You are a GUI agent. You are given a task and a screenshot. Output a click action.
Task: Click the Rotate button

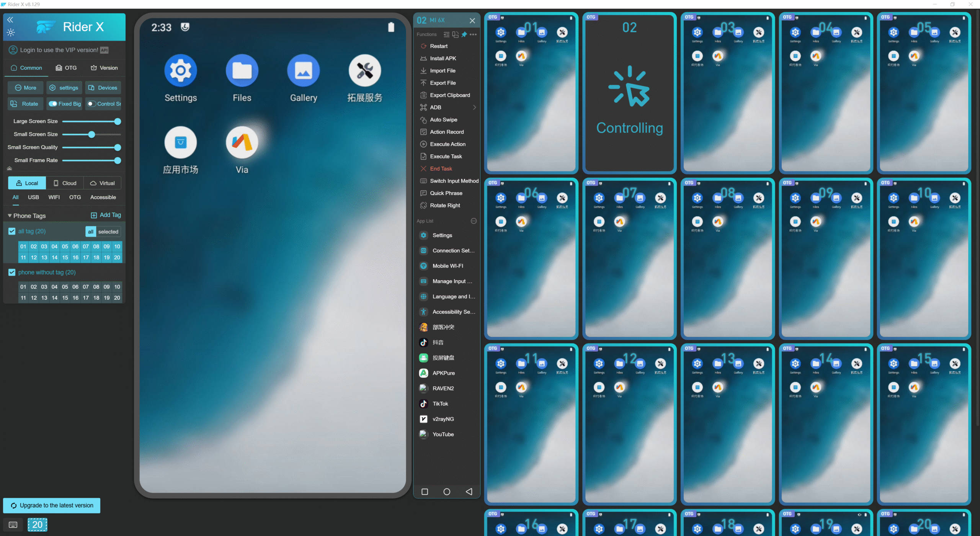click(x=26, y=104)
